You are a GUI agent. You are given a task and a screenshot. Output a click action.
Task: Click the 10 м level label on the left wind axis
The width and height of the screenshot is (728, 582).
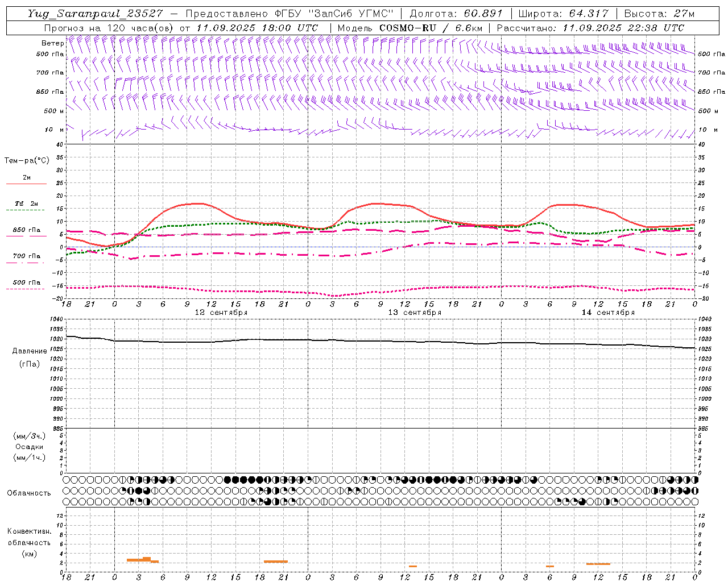click(x=55, y=130)
